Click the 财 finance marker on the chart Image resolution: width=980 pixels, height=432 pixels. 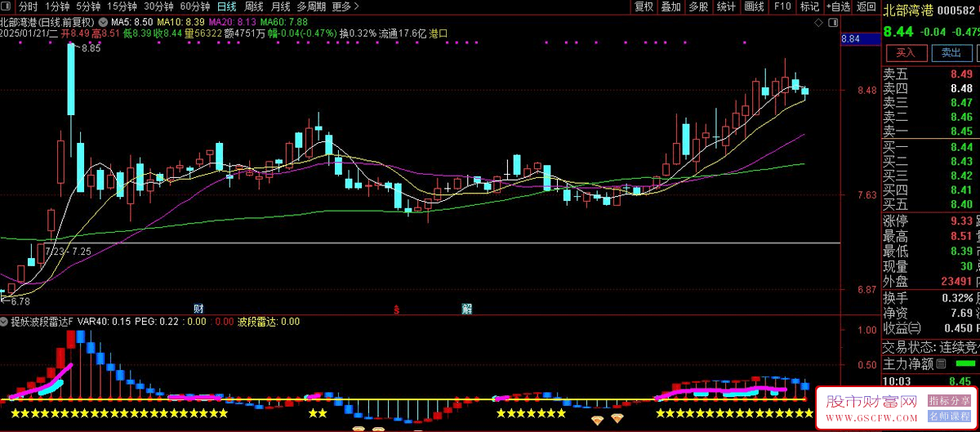(198, 309)
